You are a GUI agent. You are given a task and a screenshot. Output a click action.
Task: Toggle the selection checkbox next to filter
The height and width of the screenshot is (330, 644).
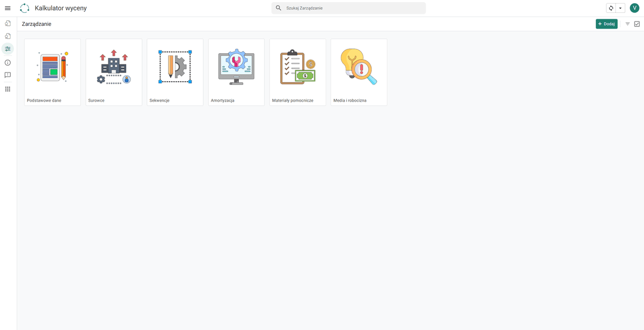[x=637, y=24]
